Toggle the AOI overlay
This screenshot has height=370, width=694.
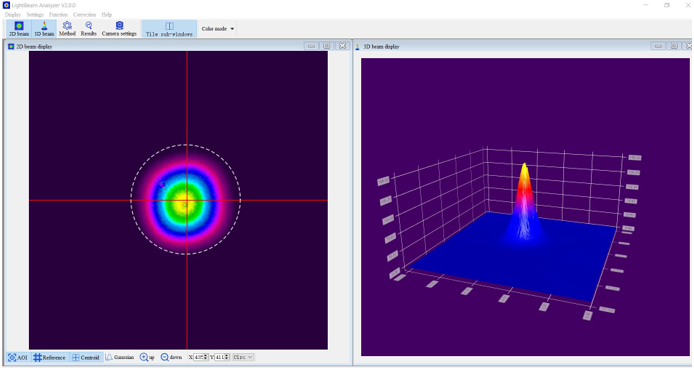click(x=18, y=357)
